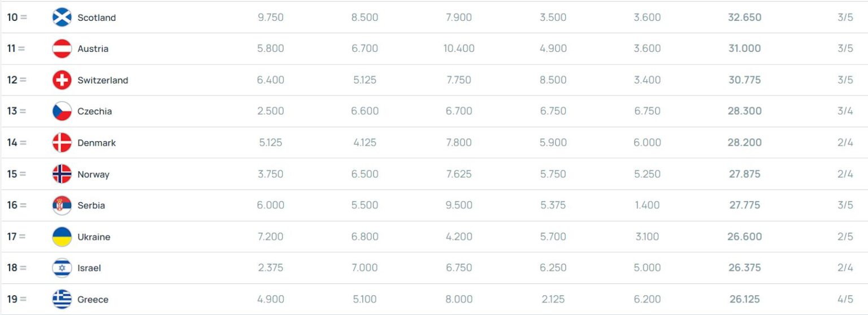Click Austria's total points 31.000
The height and width of the screenshot is (315, 868).
(x=744, y=49)
